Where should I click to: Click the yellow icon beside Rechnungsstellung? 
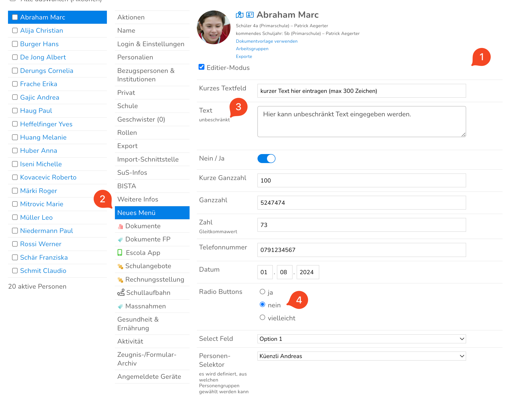[x=120, y=280]
